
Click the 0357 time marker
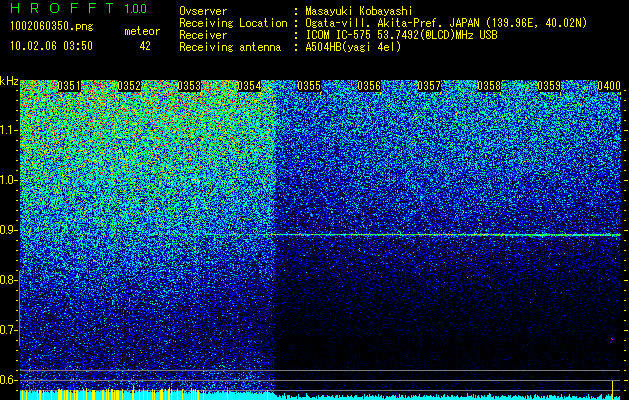coord(429,86)
